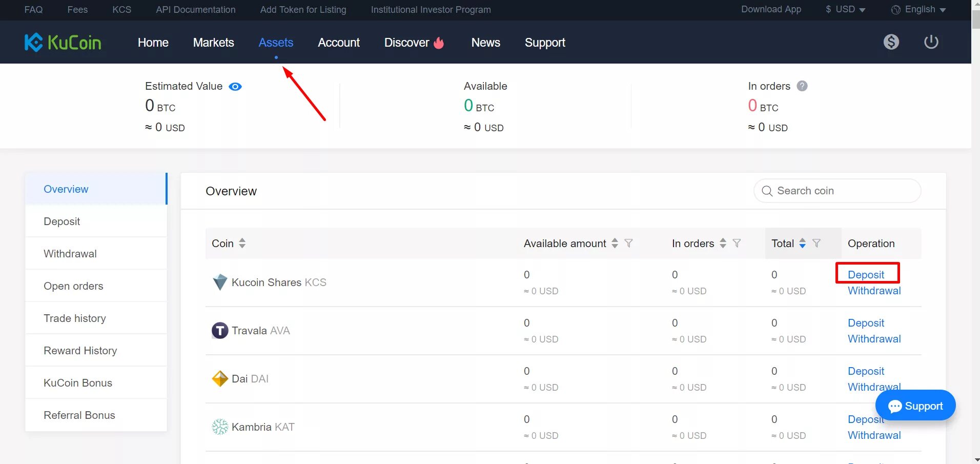The height and width of the screenshot is (464, 980).
Task: Click Withdrawal for Kucoin Shares KCS
Action: [x=874, y=291]
